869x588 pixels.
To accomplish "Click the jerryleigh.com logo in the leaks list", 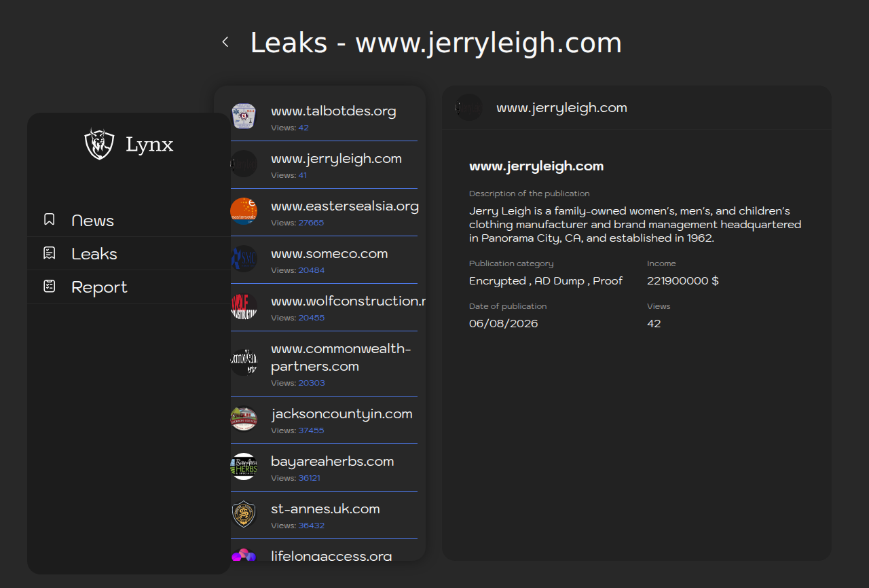I will pyautogui.click(x=244, y=164).
